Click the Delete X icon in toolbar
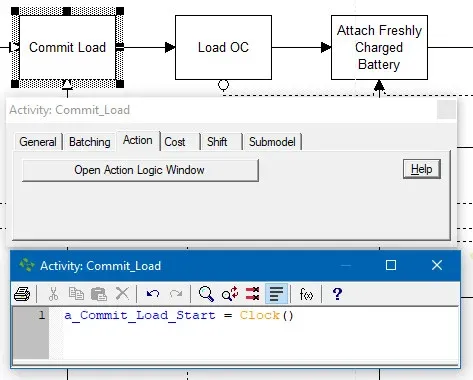Viewport: 473px width, 380px height. (122, 294)
